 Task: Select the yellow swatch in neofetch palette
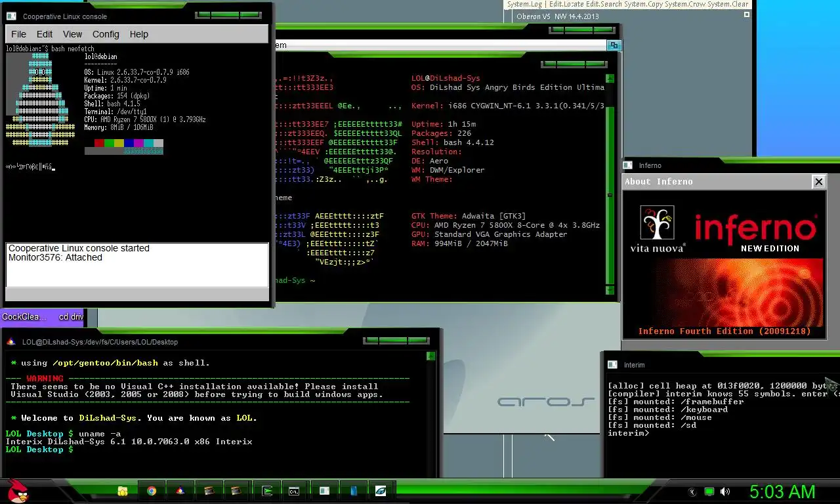[119, 143]
